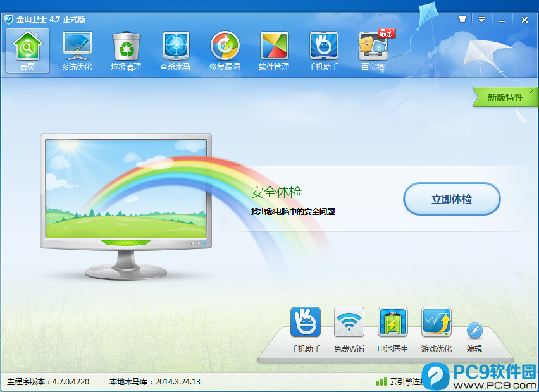
Task: Open 修复漏洞 vulnerability repair
Action: point(225,51)
